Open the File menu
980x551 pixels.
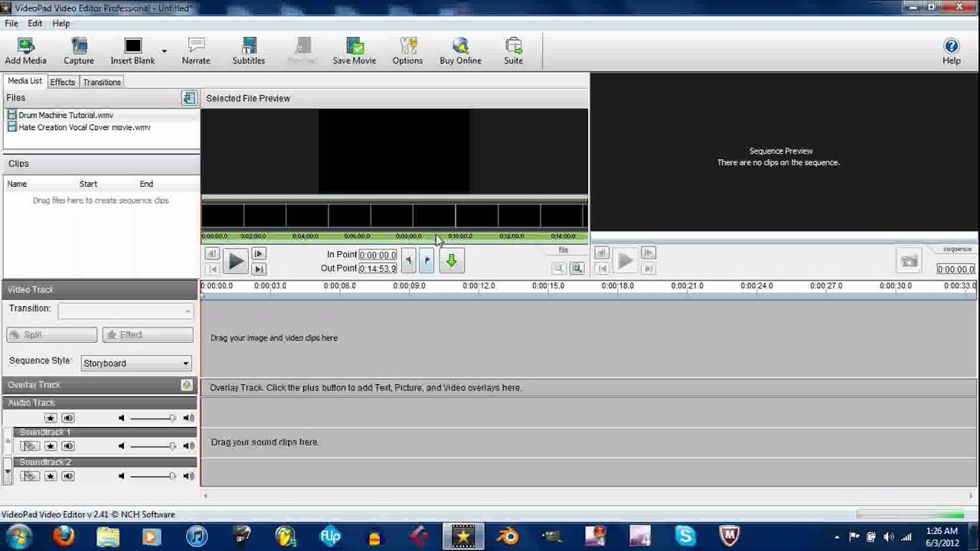coord(11,24)
